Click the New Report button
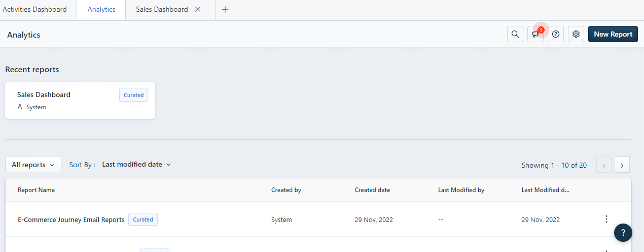The image size is (644, 252). point(613,34)
